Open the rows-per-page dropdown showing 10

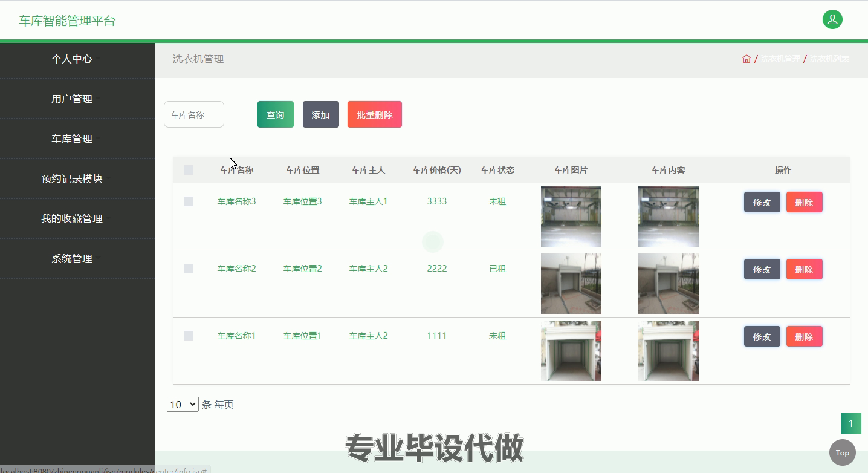coord(183,405)
